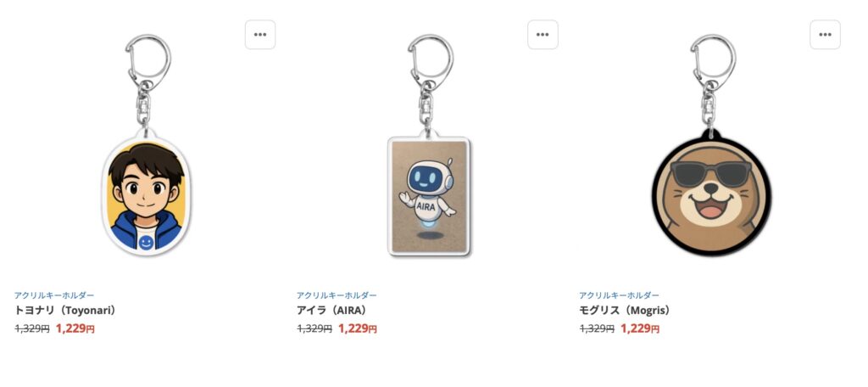Click the struck-through 1,329円 price under Toyonari
Screen dimensions: 868x387
pyautogui.click(x=32, y=328)
